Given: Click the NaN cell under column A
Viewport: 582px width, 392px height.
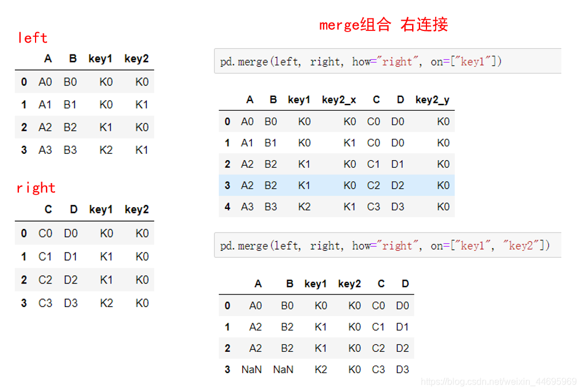Looking at the screenshot, I should tap(251, 370).
